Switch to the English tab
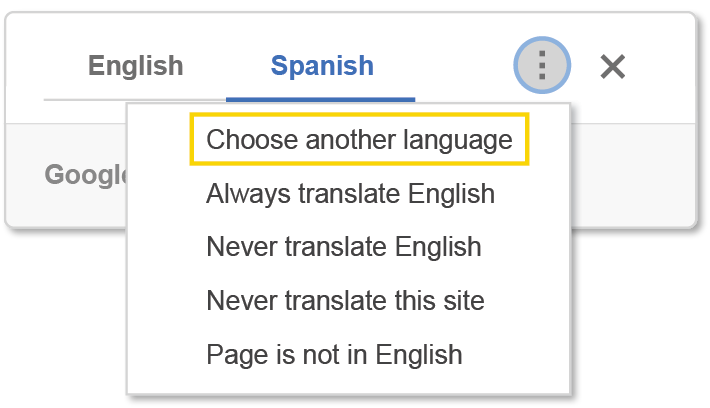Screen dimensions: 710x408 (135, 67)
